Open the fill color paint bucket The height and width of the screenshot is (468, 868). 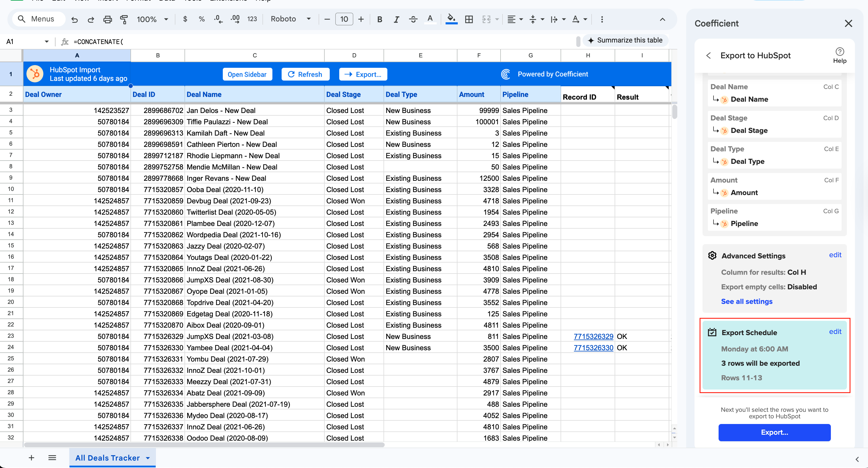[451, 19]
